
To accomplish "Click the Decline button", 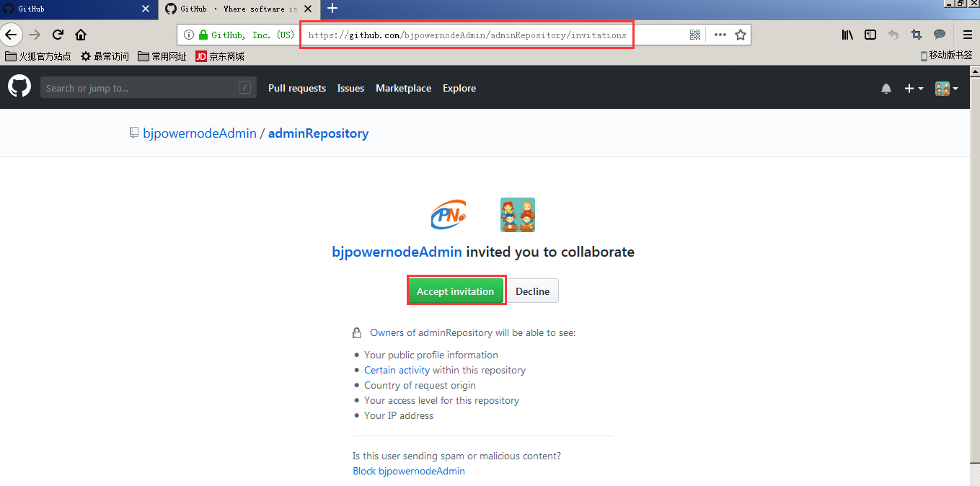I will pyautogui.click(x=532, y=291).
